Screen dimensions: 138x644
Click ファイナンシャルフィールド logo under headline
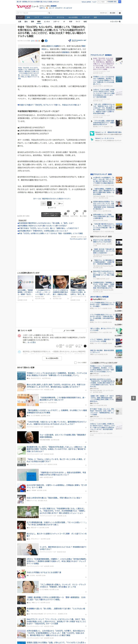[x=77, y=40]
